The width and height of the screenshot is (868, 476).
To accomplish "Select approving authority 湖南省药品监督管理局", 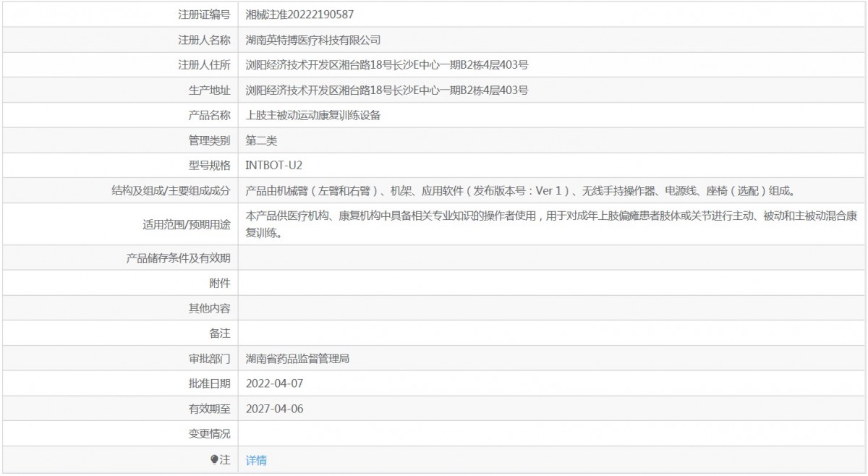I will tap(298, 359).
